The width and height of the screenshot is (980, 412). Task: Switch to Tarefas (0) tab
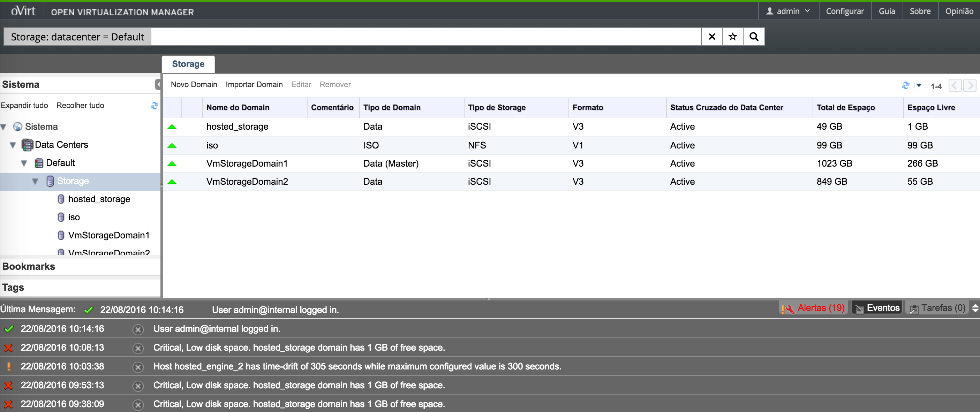(938, 308)
